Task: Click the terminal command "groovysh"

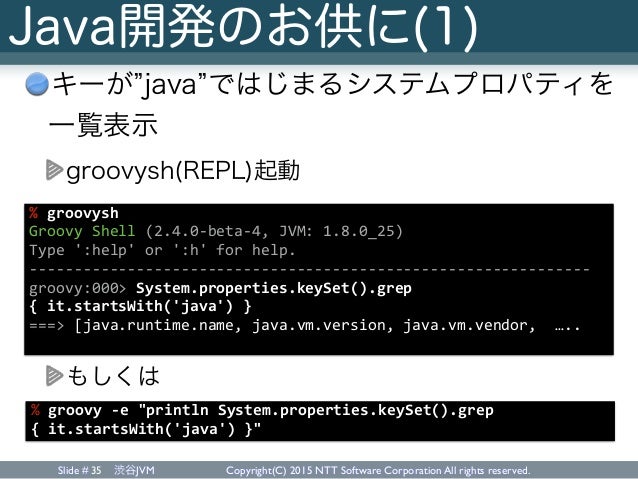Action: 83,213
